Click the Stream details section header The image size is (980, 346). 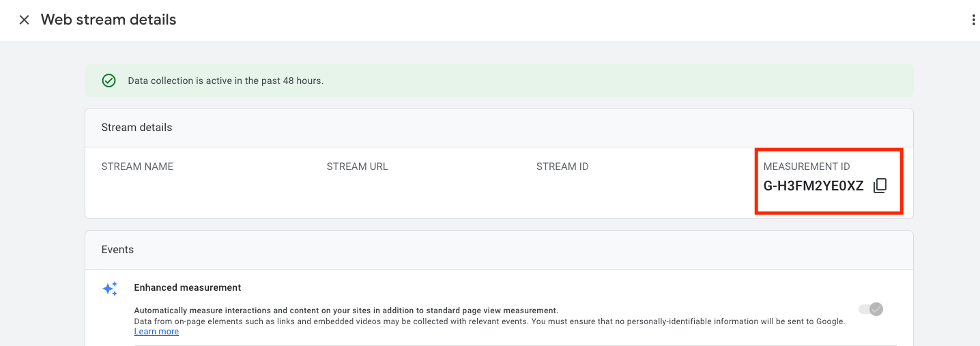[x=136, y=128]
